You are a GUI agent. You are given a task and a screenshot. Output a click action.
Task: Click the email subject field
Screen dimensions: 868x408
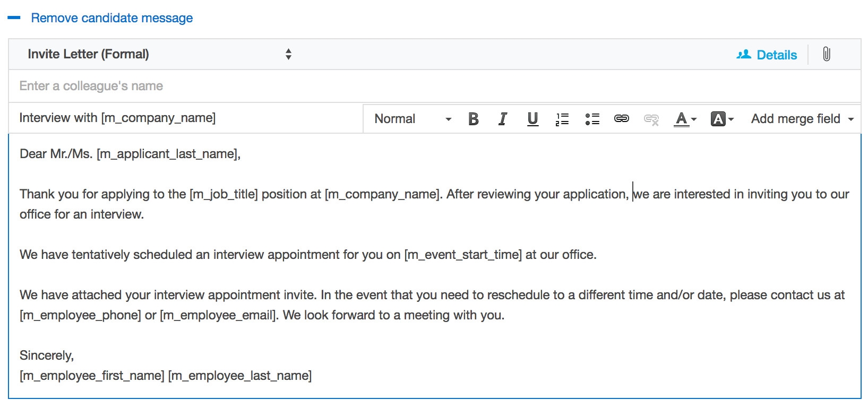(x=186, y=118)
